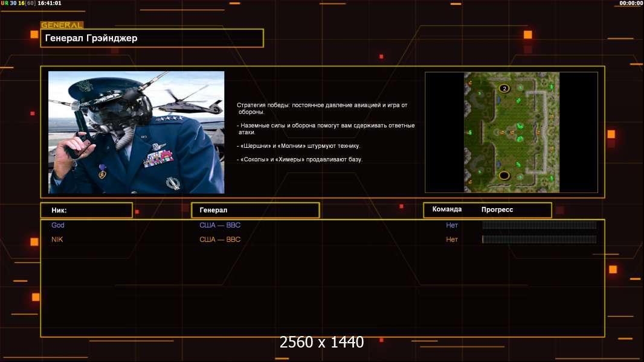The height and width of the screenshot is (362, 644).
Task: Click the medal ribbons on general's uniform
Action: 157,160
